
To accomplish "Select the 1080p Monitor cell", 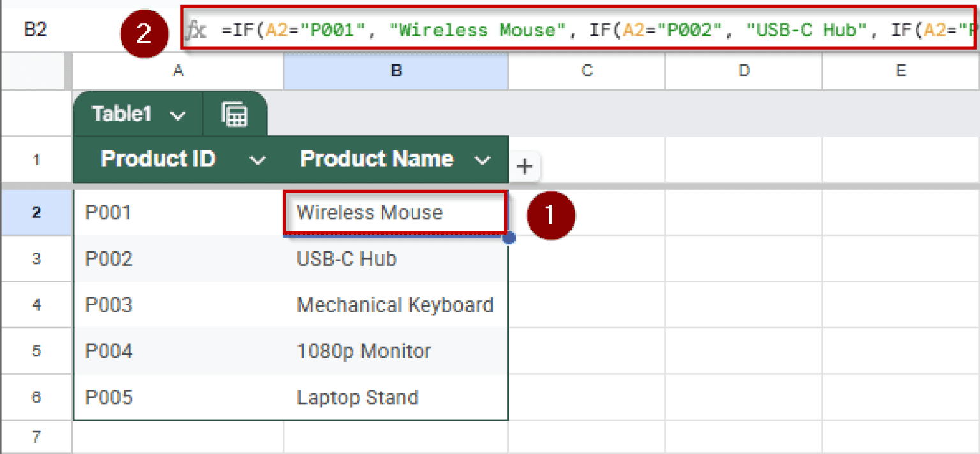I will (396, 351).
